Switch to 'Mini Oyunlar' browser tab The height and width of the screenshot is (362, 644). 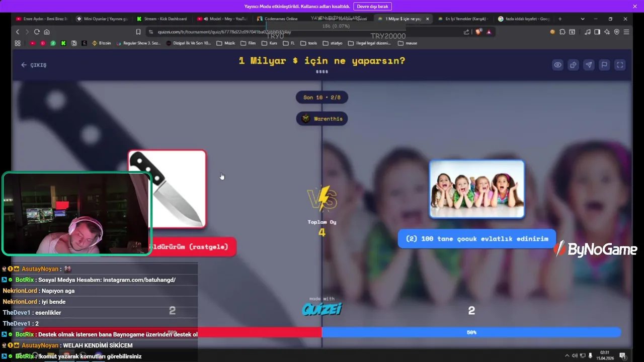click(x=102, y=19)
